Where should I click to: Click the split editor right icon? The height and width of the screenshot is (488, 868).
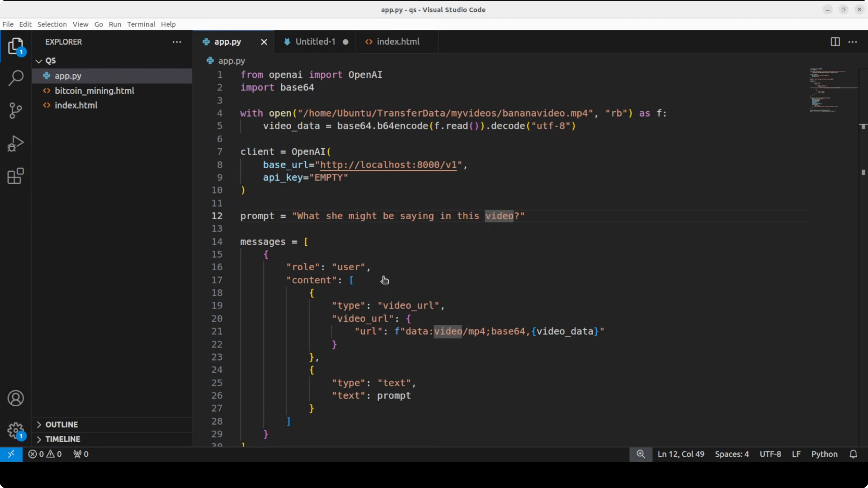click(x=835, y=42)
